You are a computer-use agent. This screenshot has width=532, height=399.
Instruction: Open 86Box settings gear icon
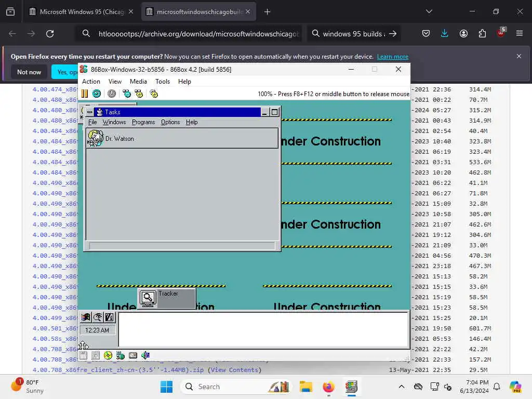point(154,94)
